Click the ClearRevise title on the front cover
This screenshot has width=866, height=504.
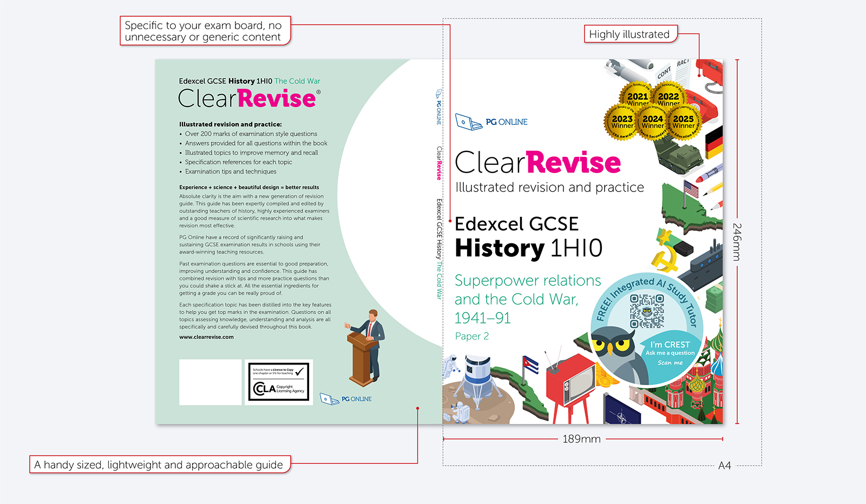click(x=537, y=163)
